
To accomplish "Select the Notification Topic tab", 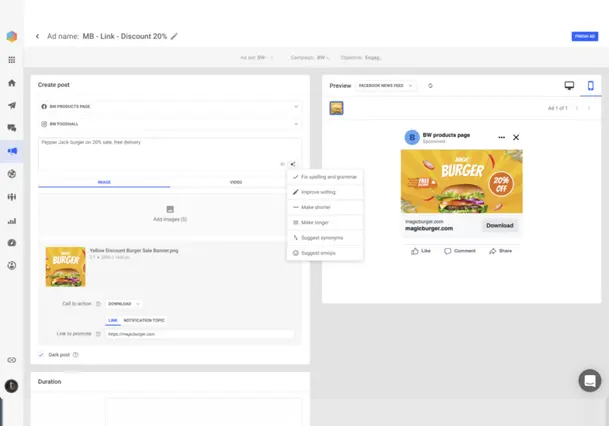I will coord(144,320).
